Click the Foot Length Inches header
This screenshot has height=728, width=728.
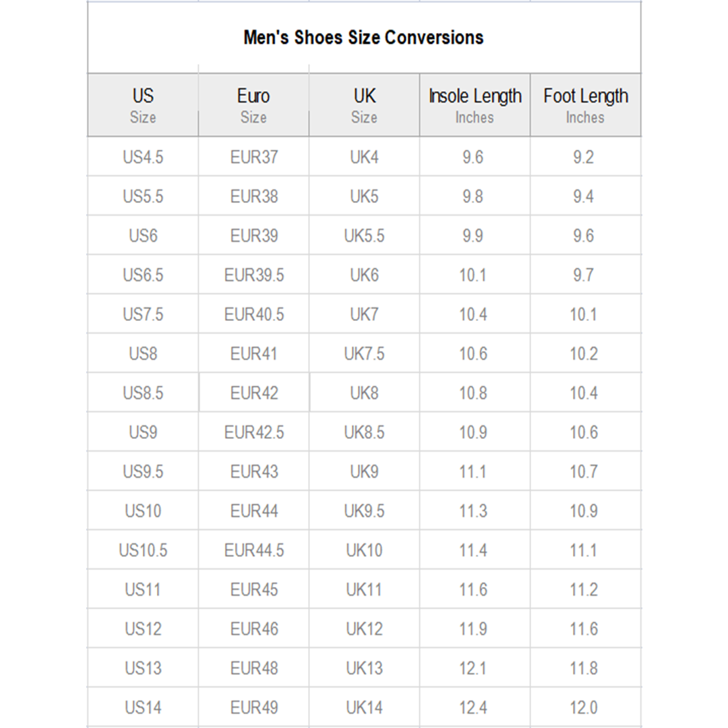(586, 105)
